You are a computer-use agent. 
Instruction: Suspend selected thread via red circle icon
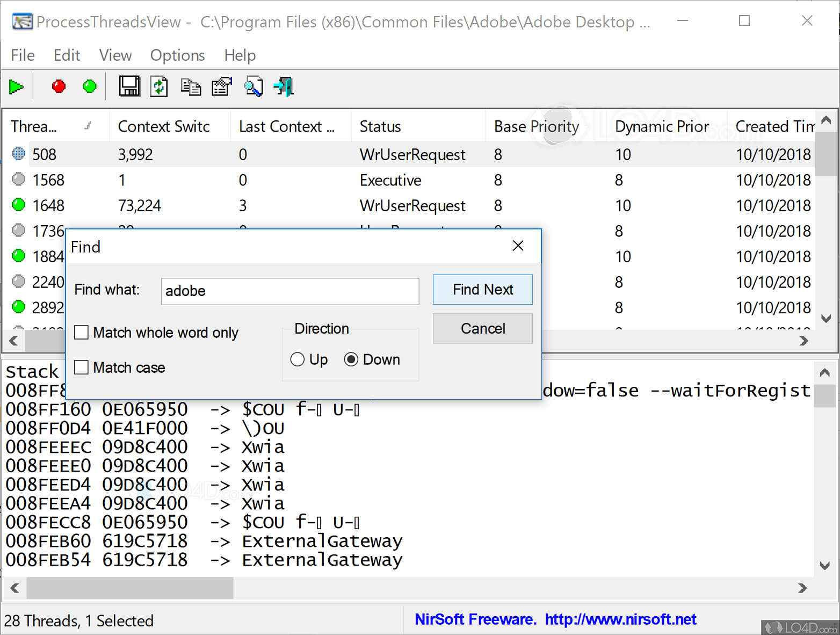pyautogui.click(x=59, y=86)
